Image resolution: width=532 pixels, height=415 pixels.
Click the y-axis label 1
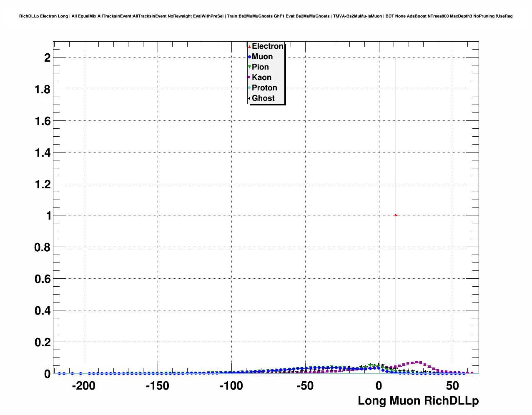(49, 216)
